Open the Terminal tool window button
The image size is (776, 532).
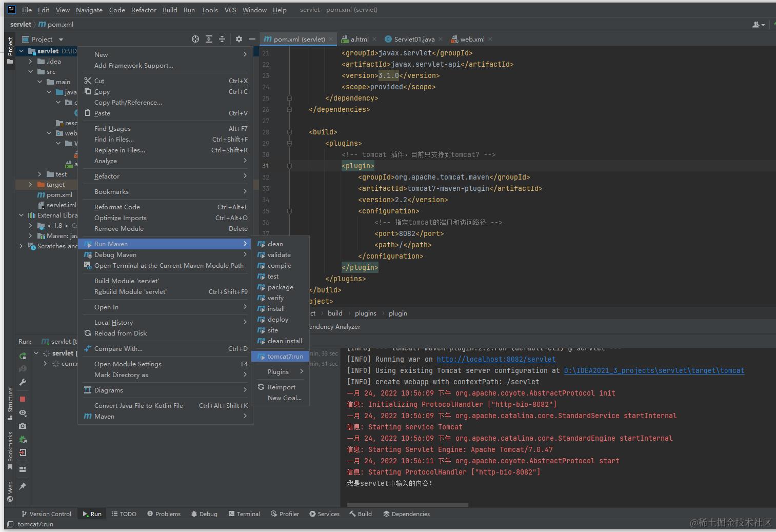pos(244,514)
